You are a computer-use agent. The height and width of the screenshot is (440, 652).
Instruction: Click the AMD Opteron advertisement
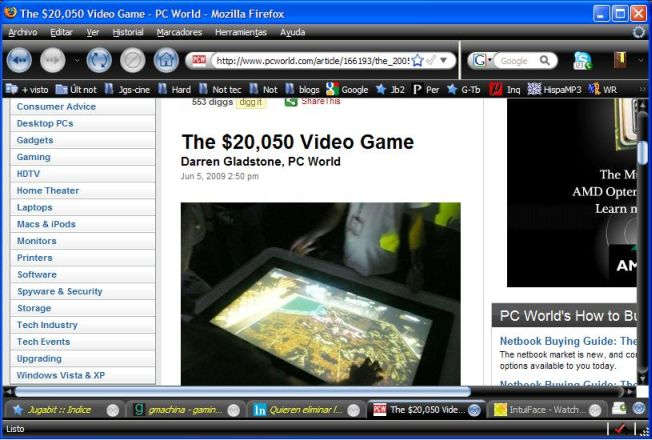(571, 193)
